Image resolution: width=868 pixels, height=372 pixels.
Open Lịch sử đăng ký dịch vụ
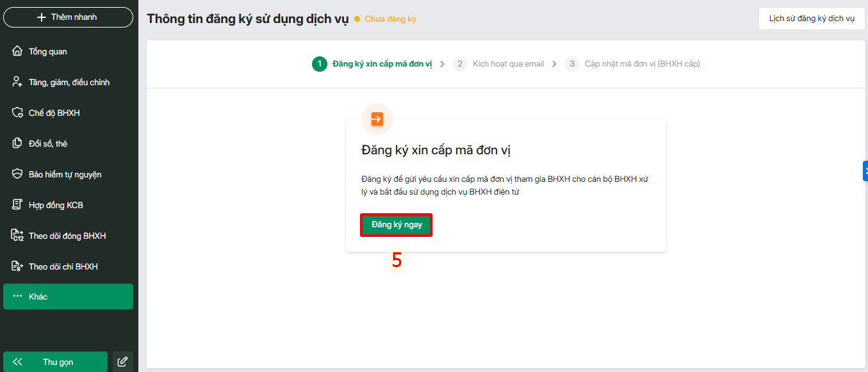click(812, 19)
